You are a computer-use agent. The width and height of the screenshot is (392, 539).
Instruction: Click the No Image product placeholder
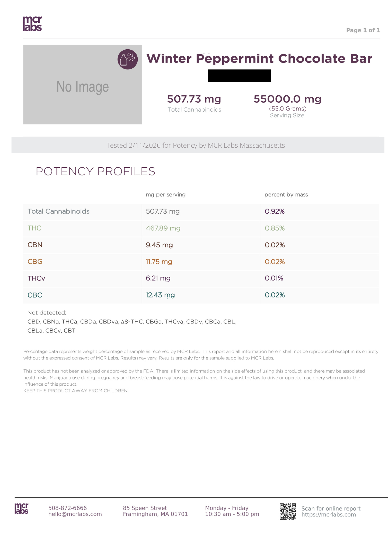[82, 85]
